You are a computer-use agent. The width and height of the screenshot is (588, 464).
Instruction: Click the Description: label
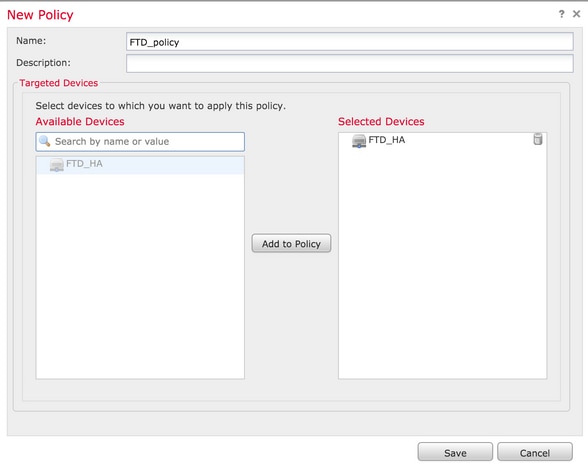point(43,63)
